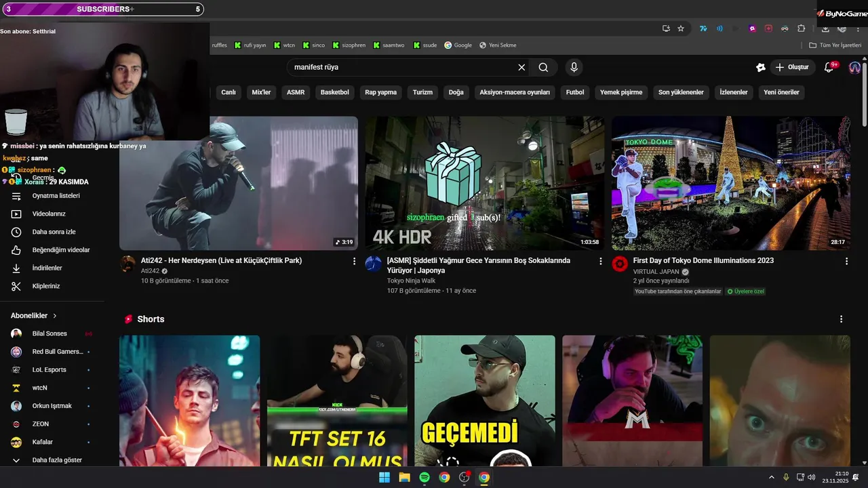
Task: Click the Oluştur create button
Action: point(793,67)
